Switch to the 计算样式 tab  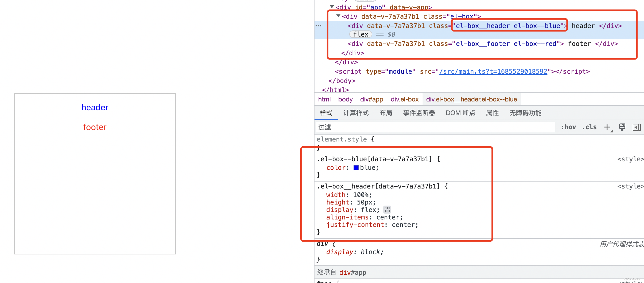pos(356,113)
